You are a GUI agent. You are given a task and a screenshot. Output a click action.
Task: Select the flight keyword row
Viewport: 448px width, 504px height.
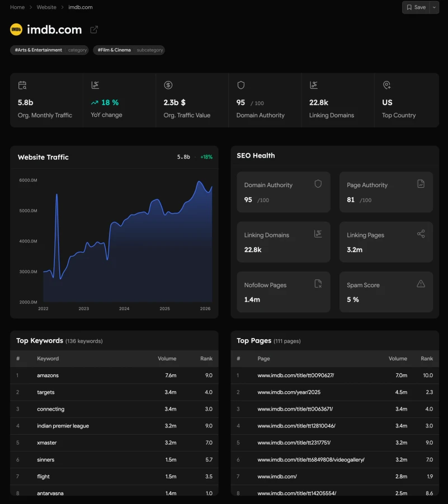[114, 477]
